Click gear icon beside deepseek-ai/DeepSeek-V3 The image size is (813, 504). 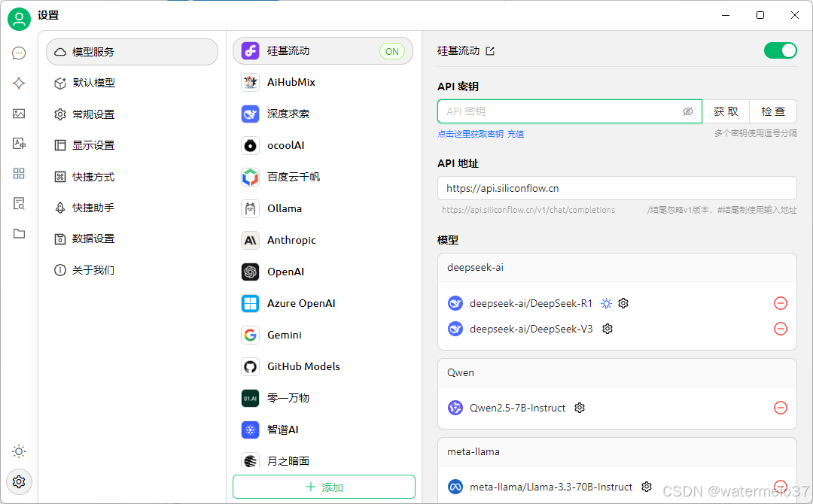(x=607, y=329)
